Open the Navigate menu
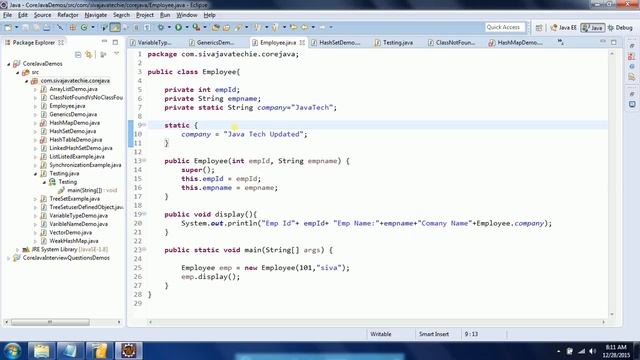This screenshot has width=640, height=360. pyautogui.click(x=96, y=15)
